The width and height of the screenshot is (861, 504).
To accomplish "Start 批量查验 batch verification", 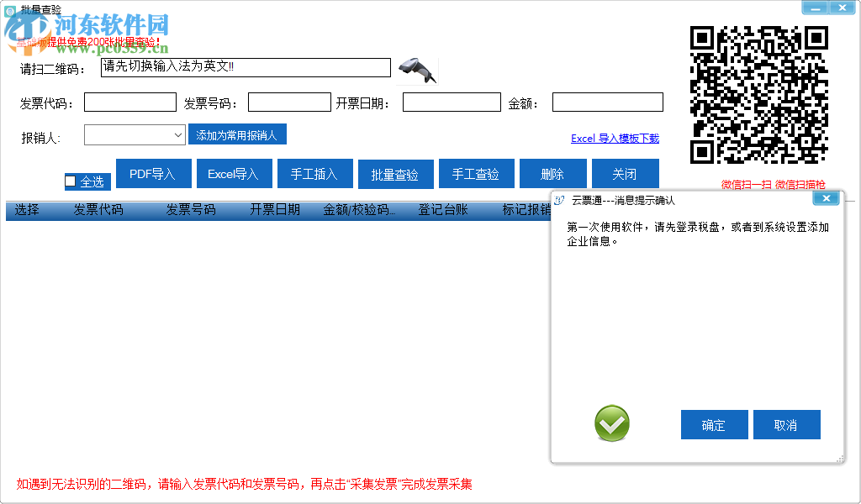I will click(x=395, y=173).
